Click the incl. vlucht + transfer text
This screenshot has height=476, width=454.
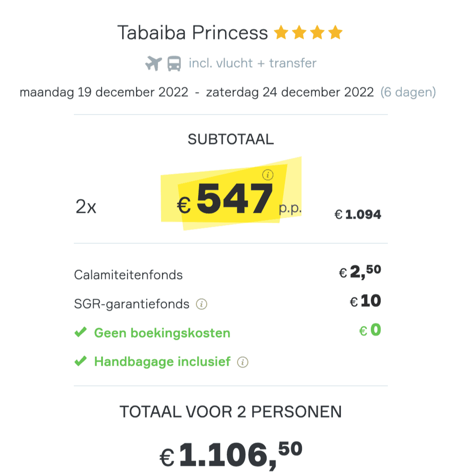(252, 63)
